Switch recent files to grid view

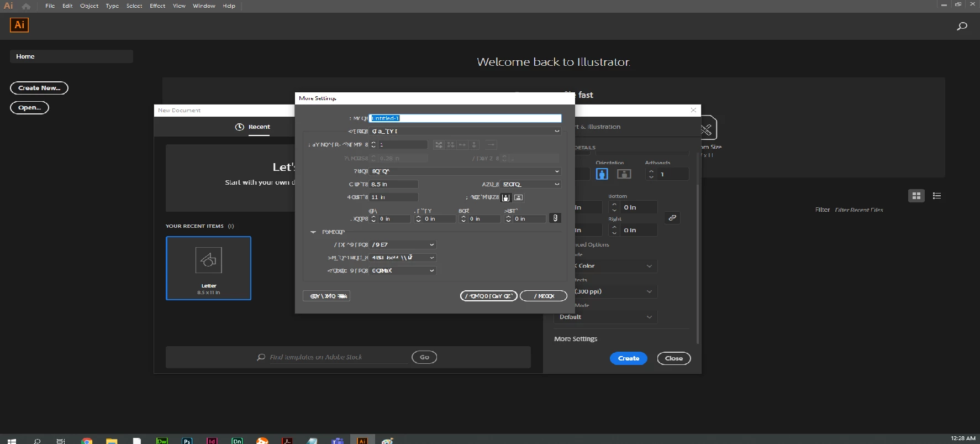coord(916,196)
